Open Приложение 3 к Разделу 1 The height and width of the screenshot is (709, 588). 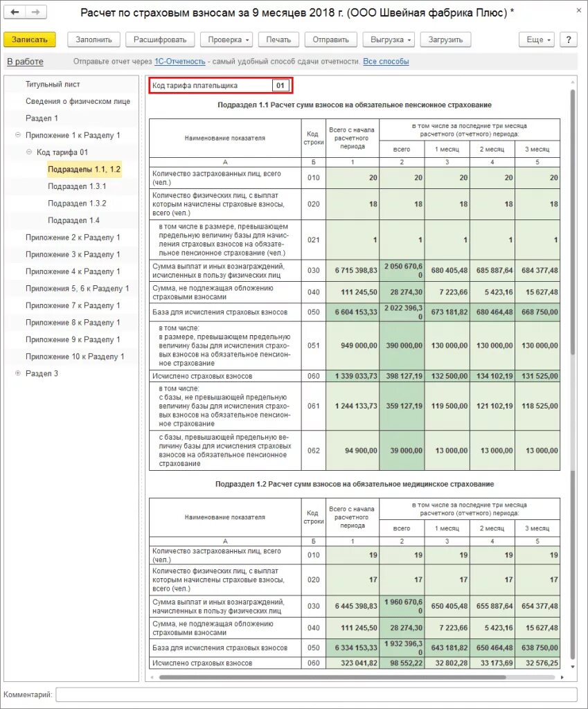73,254
